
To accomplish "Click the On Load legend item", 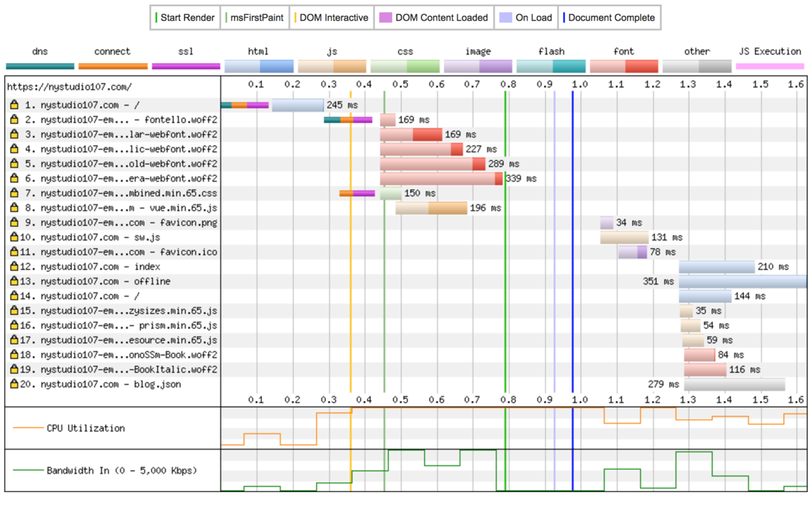I will (x=526, y=18).
